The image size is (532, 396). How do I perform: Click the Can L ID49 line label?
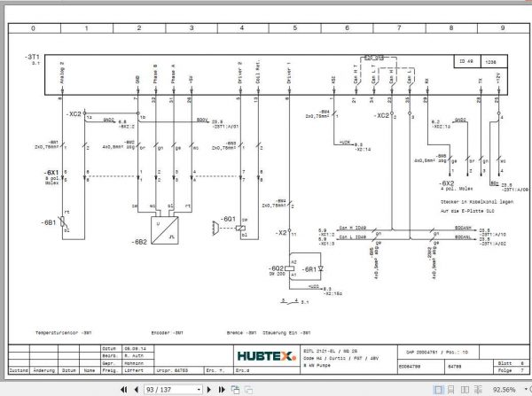[x=353, y=237]
